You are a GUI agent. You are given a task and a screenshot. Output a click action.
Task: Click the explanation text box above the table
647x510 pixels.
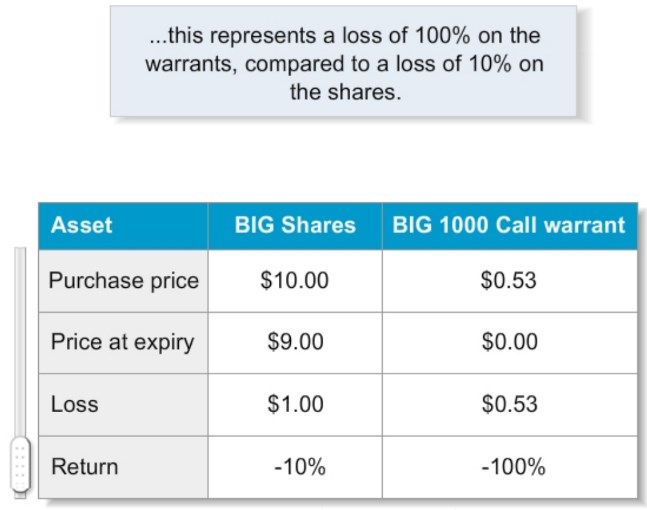pyautogui.click(x=343, y=60)
